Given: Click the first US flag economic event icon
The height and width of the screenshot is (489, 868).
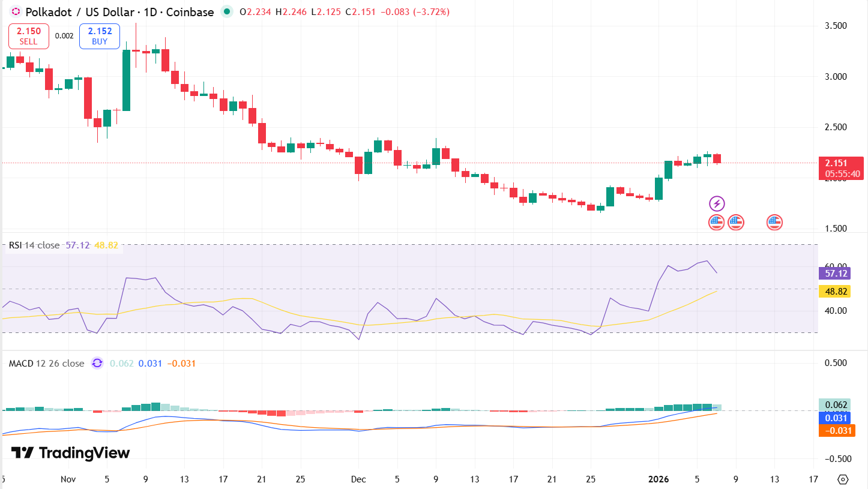Looking at the screenshot, I should [716, 222].
